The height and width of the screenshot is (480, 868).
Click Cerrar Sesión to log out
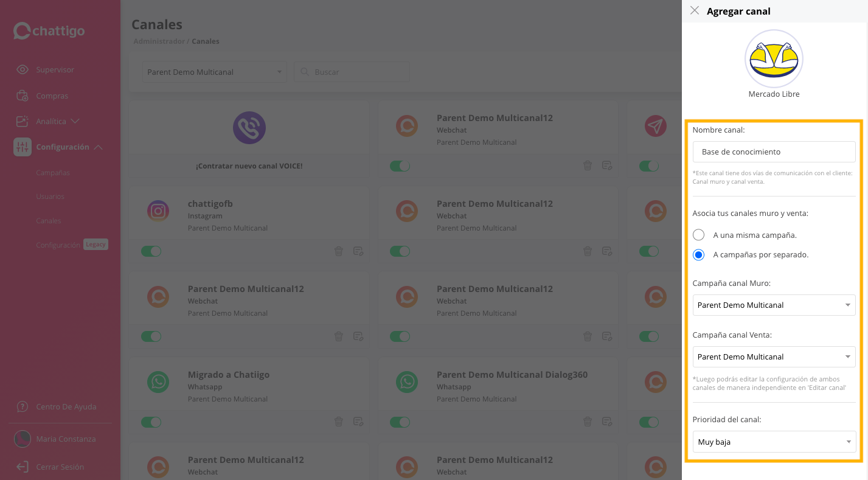point(60,467)
